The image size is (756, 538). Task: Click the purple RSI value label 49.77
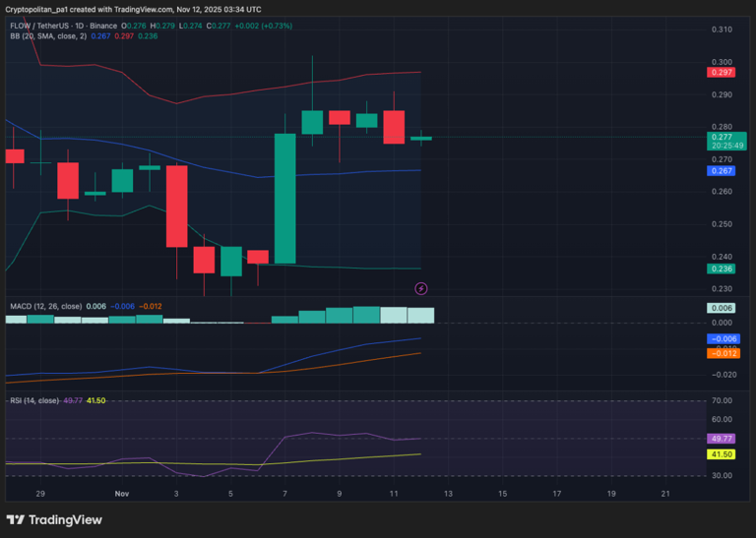pos(723,438)
